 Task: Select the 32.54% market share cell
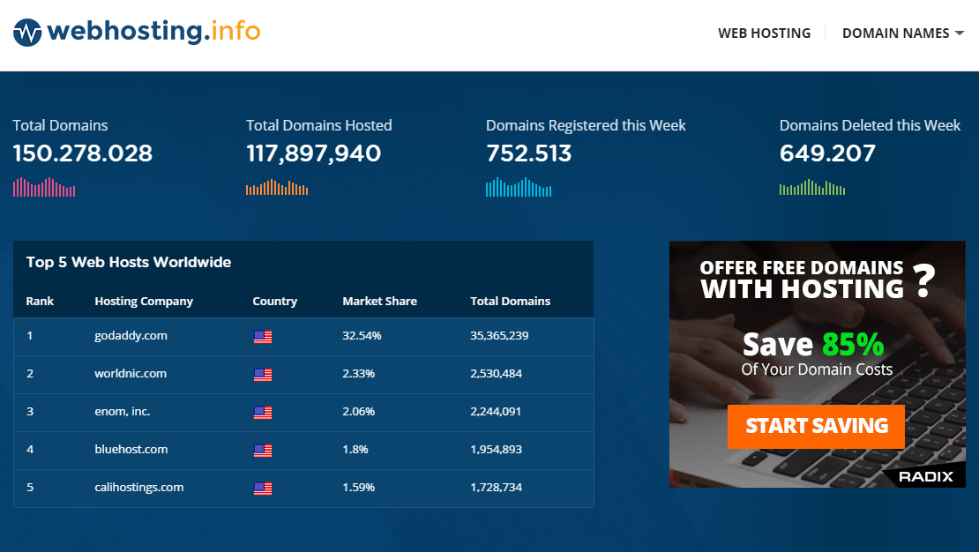tap(362, 336)
